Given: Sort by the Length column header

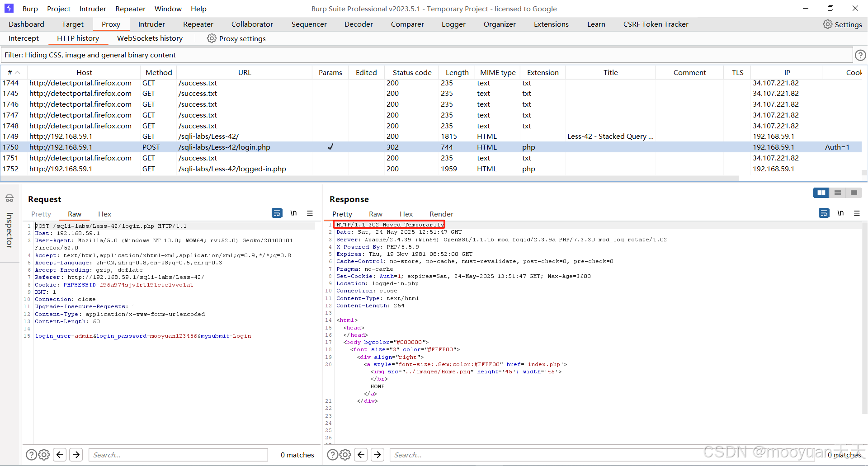Looking at the screenshot, I should pos(457,72).
